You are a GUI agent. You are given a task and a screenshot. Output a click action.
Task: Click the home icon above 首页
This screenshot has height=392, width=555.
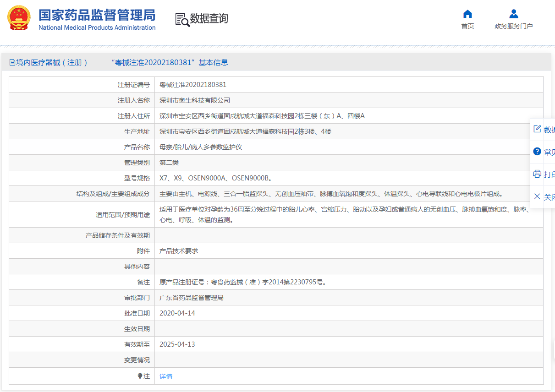467,14
